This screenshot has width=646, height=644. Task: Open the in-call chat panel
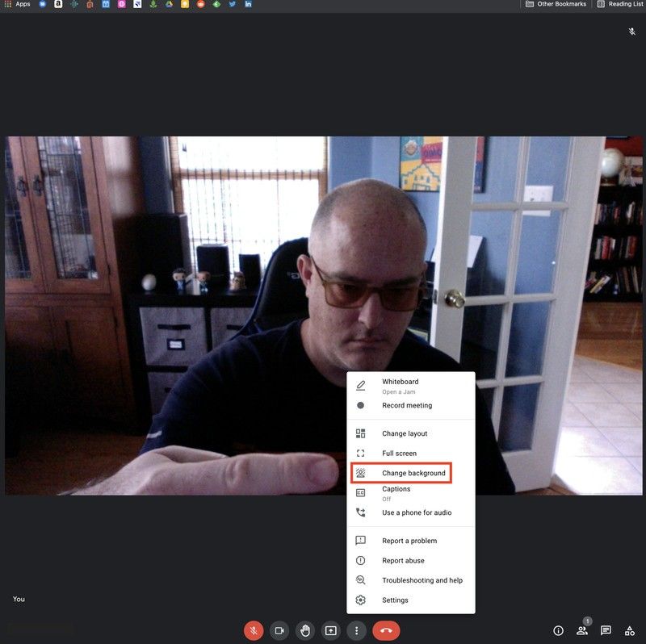(x=606, y=630)
